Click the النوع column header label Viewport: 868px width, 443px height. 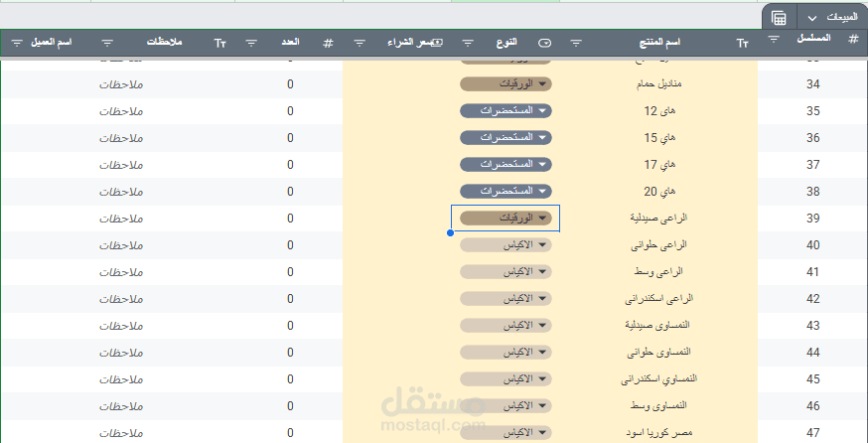click(x=506, y=43)
